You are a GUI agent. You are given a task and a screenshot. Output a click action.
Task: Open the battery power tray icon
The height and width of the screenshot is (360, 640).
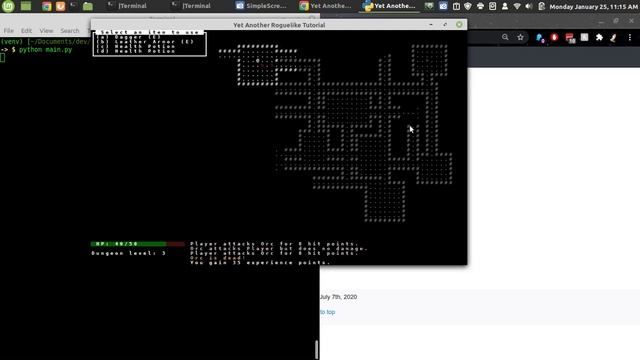coord(542,6)
